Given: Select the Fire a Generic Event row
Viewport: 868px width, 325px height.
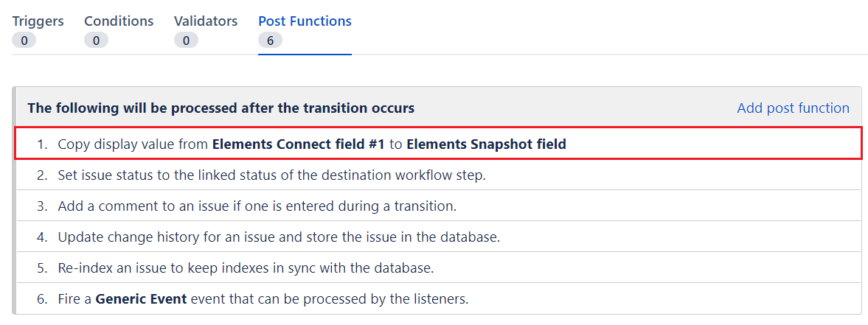Looking at the screenshot, I should pyautogui.click(x=263, y=299).
